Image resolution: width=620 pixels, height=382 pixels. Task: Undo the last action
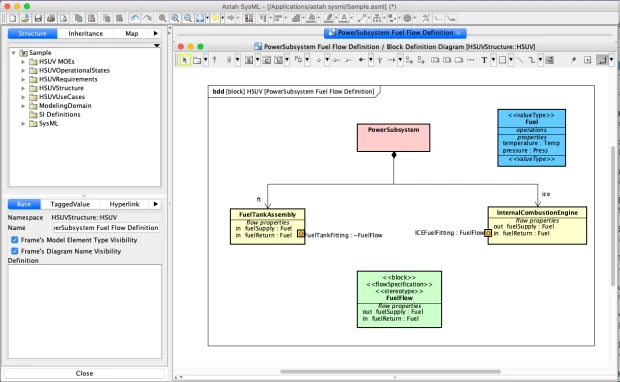(135, 18)
